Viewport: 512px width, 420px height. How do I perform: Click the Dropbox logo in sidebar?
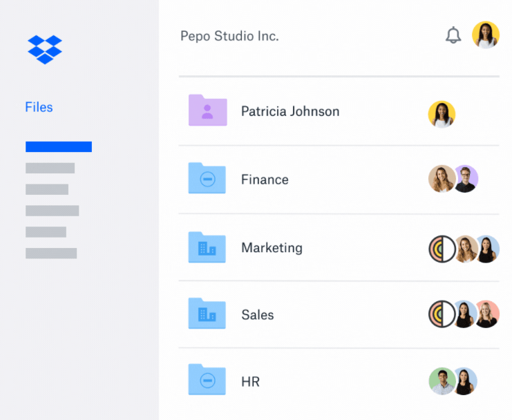coord(45,49)
